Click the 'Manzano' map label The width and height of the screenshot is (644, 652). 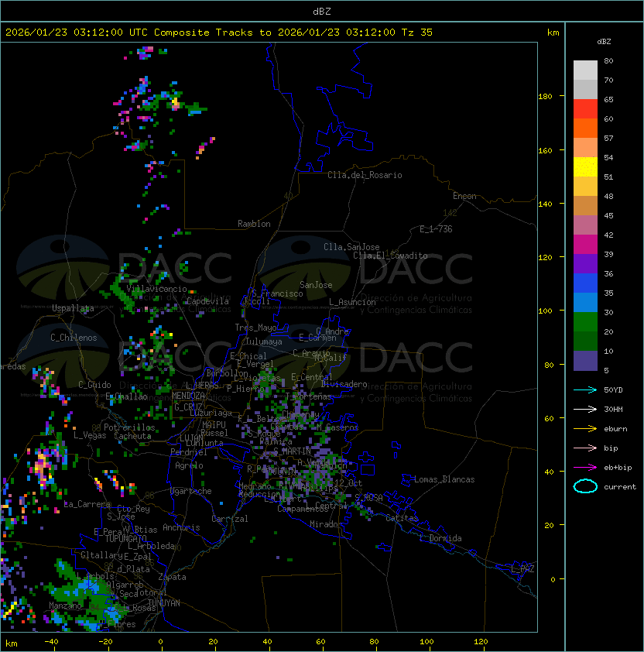click(65, 606)
